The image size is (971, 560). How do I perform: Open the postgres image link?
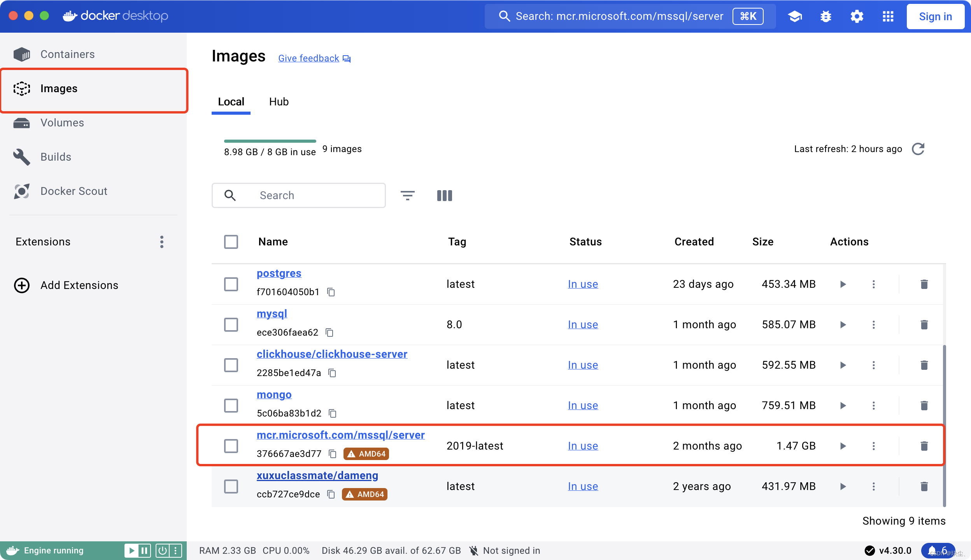pos(279,273)
